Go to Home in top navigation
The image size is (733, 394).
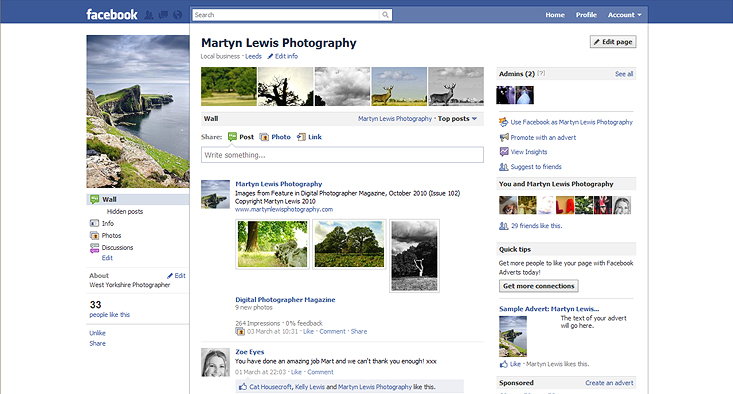pyautogui.click(x=555, y=15)
